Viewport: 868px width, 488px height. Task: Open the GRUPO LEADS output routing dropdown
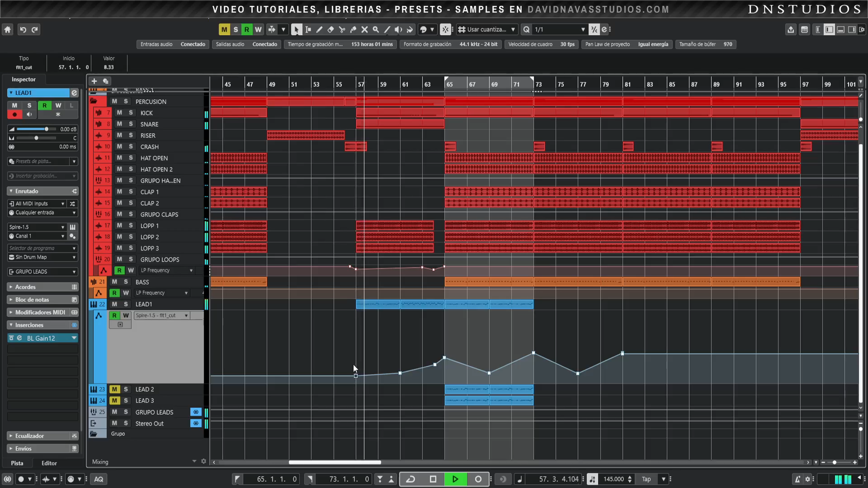pos(42,272)
